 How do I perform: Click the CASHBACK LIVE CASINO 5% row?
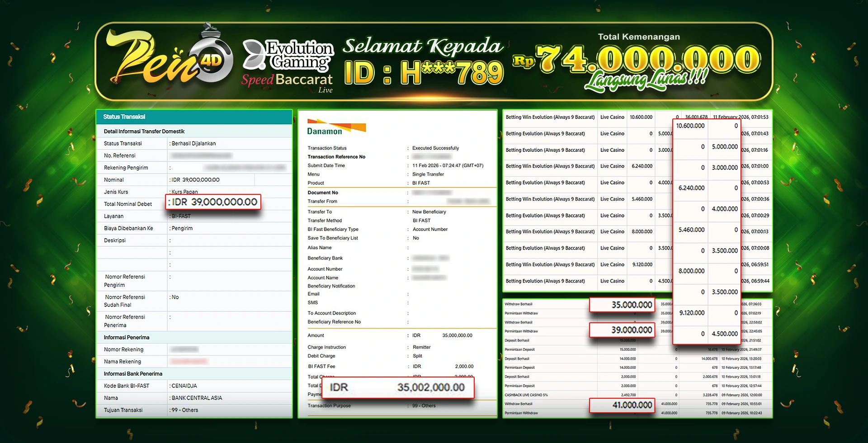(x=526, y=395)
